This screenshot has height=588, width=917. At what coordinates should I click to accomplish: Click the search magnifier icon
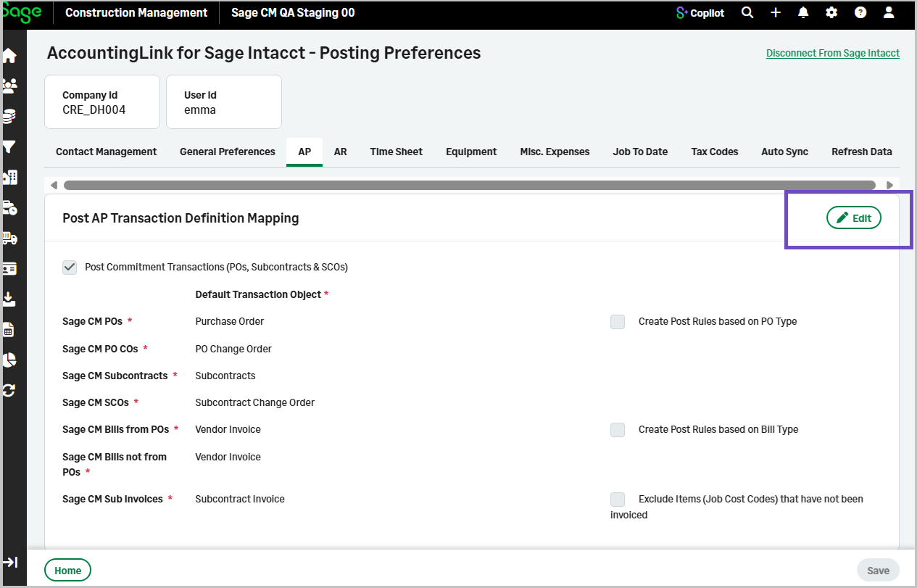pyautogui.click(x=747, y=13)
